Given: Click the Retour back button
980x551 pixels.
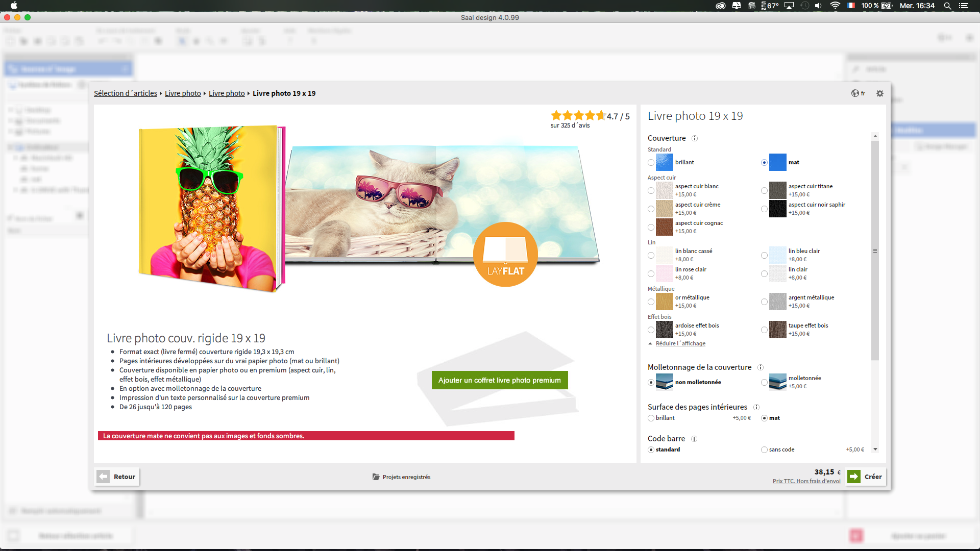Looking at the screenshot, I should click(117, 477).
